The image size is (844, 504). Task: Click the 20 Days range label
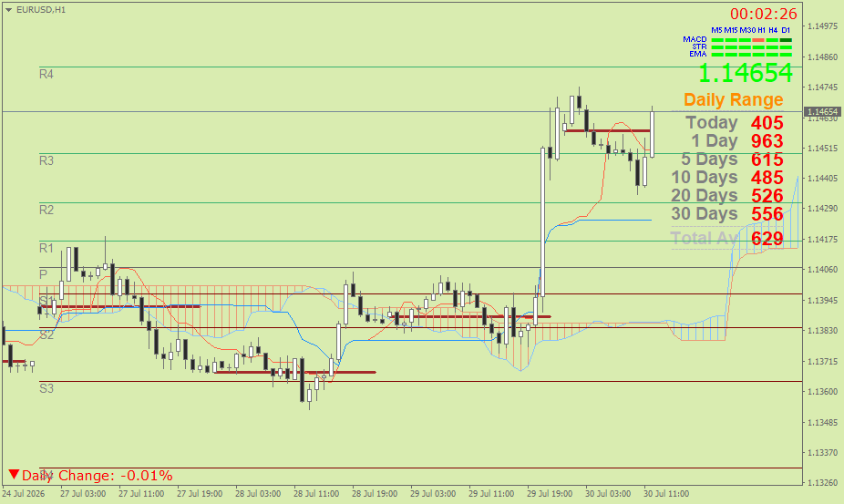coord(704,195)
